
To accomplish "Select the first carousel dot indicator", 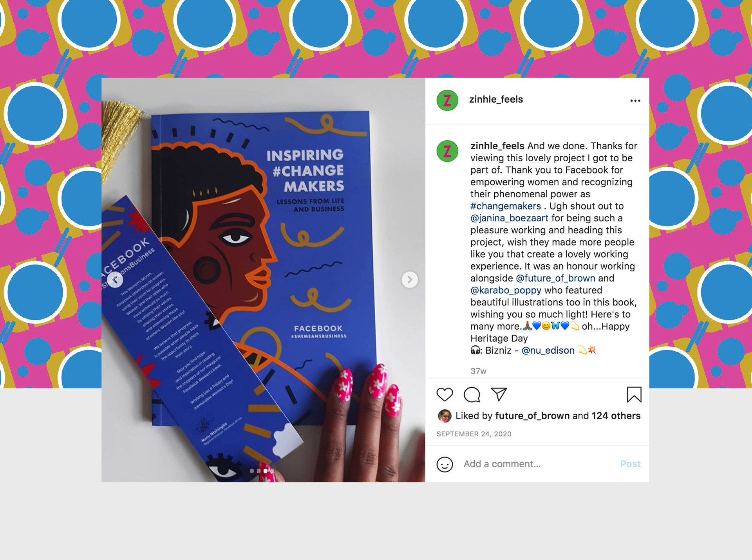I will coord(252,471).
